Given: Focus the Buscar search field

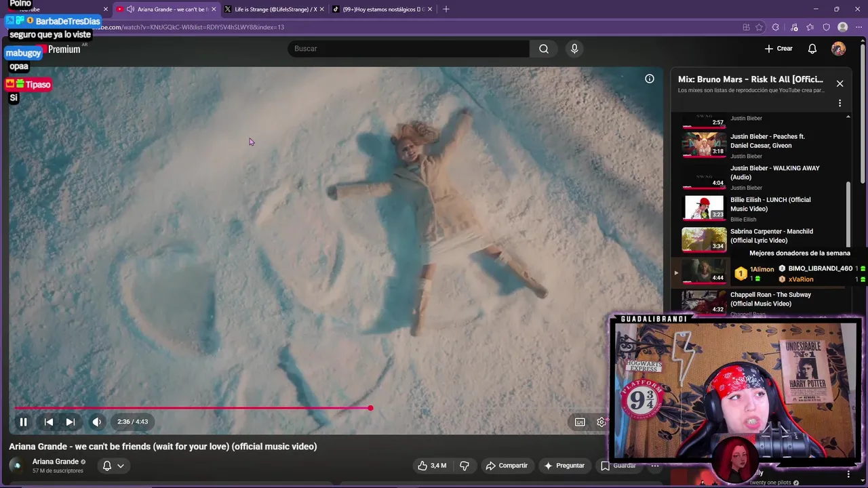Looking at the screenshot, I should coord(409,49).
